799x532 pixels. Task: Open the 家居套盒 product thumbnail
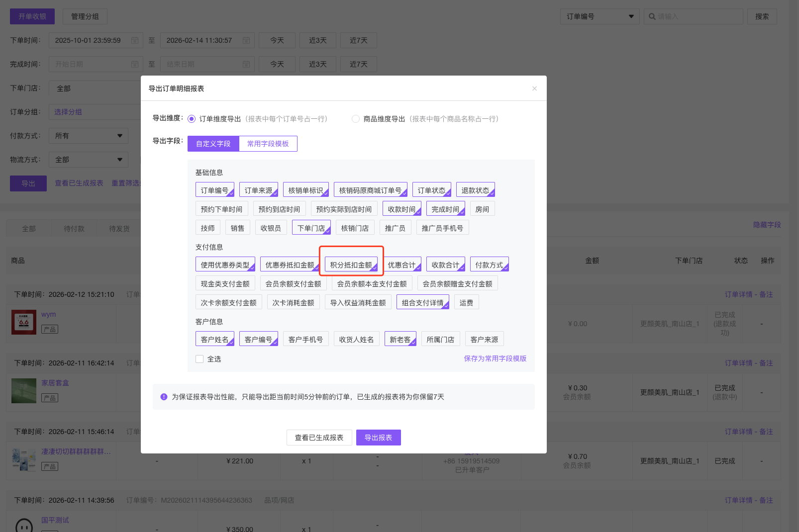pos(24,391)
